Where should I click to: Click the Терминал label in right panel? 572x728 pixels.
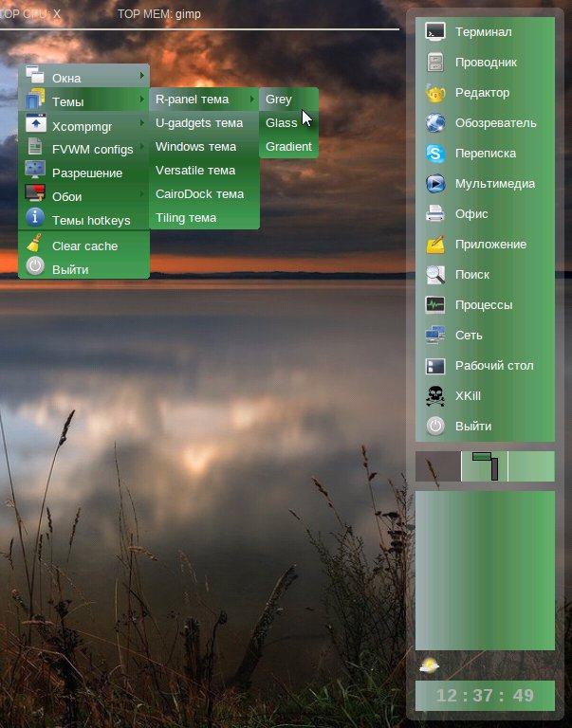tap(483, 32)
